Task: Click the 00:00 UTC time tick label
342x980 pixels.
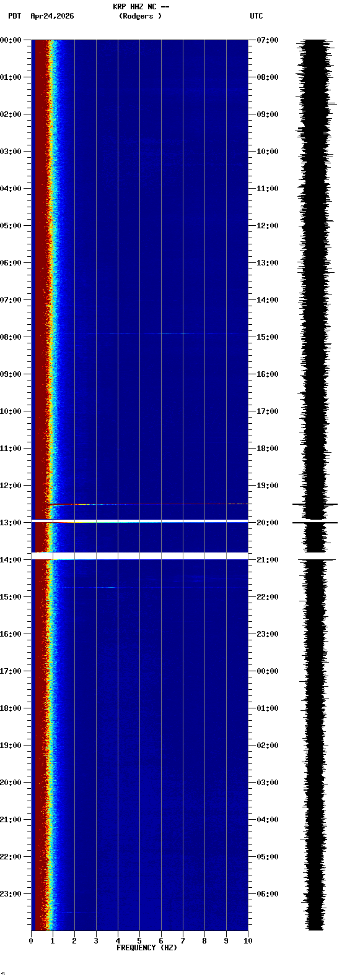Action: [x=268, y=671]
